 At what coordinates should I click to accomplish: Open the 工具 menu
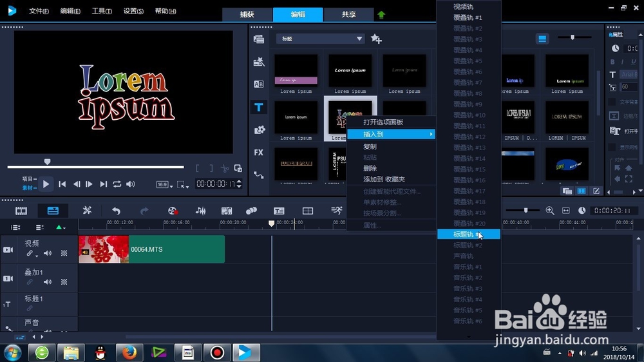pos(102,11)
